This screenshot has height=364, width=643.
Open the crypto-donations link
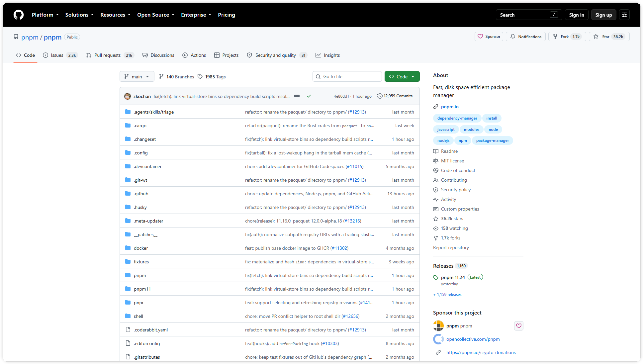481,352
